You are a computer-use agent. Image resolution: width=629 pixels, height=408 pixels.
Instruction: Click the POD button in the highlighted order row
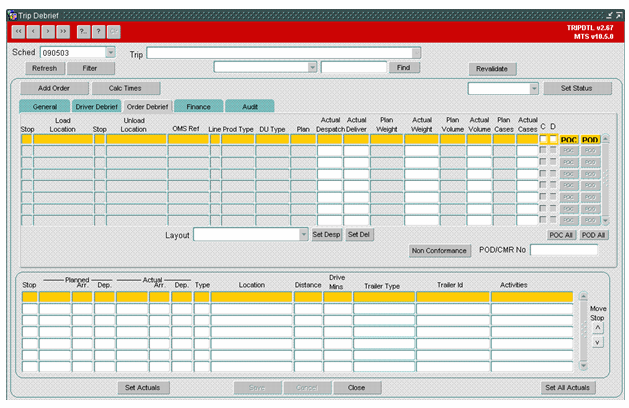(x=590, y=140)
